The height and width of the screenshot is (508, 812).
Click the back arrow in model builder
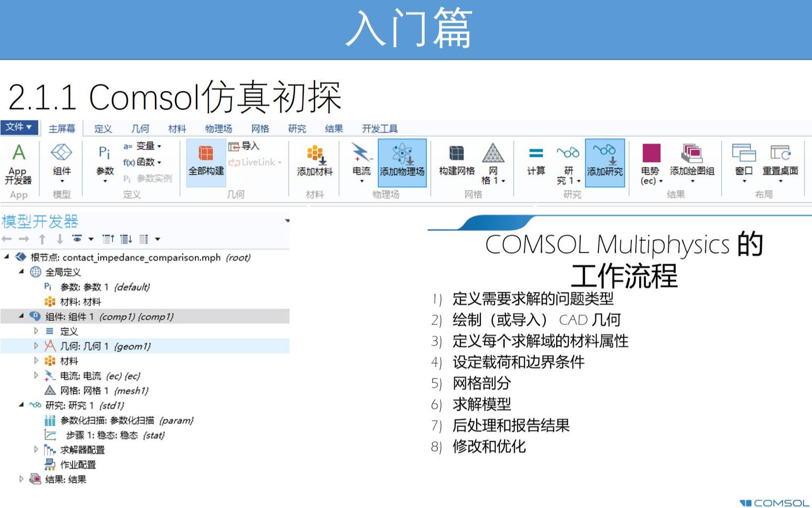tap(7, 239)
